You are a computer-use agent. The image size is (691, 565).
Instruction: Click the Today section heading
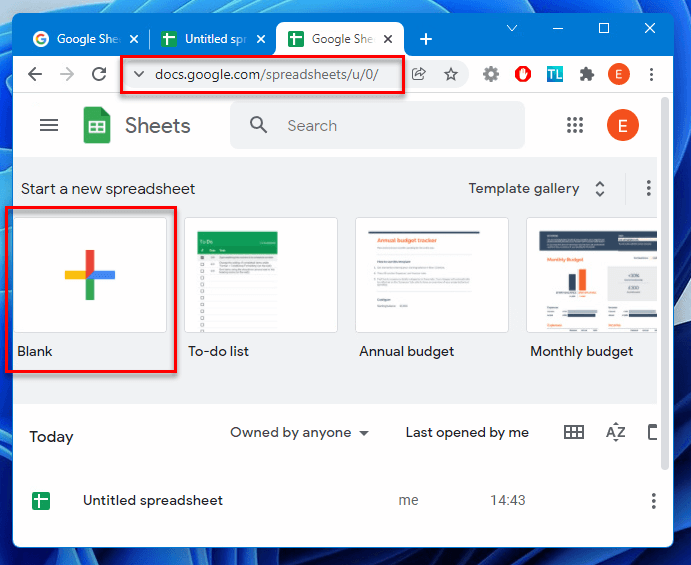click(51, 437)
